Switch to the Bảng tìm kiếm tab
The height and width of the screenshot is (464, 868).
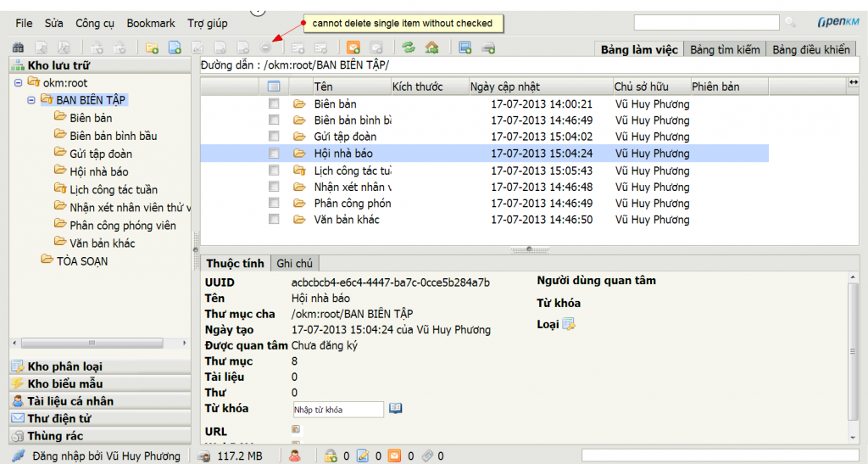724,49
